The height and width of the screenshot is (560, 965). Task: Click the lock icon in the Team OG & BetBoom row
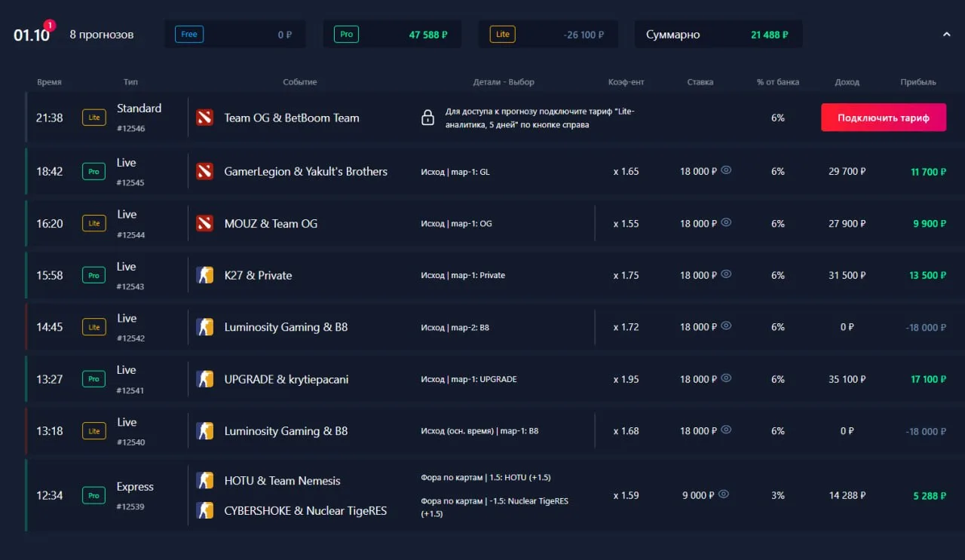427,118
